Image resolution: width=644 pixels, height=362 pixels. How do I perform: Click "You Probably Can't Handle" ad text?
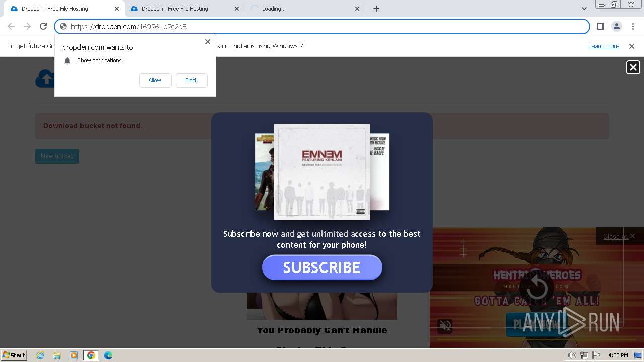pyautogui.click(x=322, y=330)
